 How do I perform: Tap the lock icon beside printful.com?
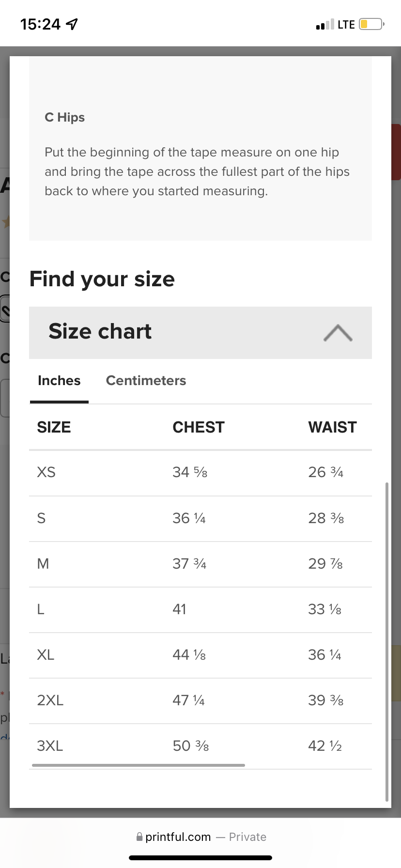[139, 837]
